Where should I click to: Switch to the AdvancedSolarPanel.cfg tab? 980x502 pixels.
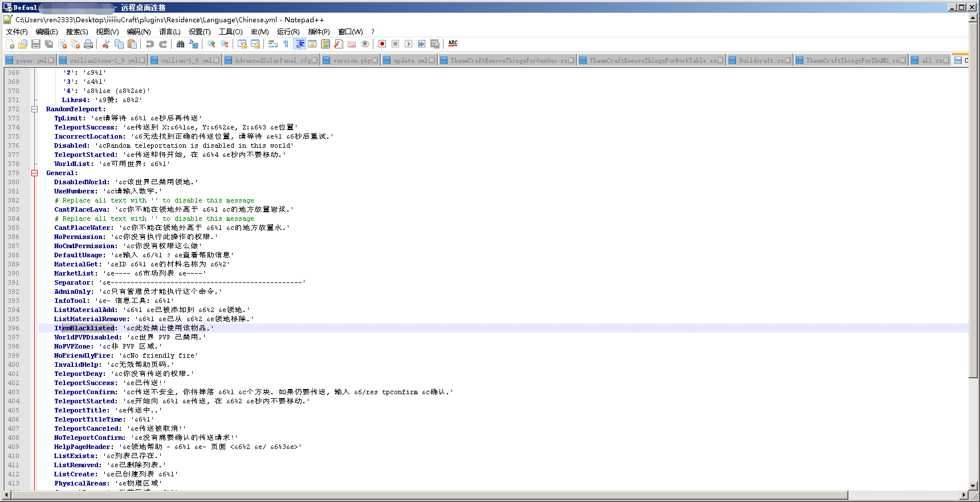click(271, 60)
